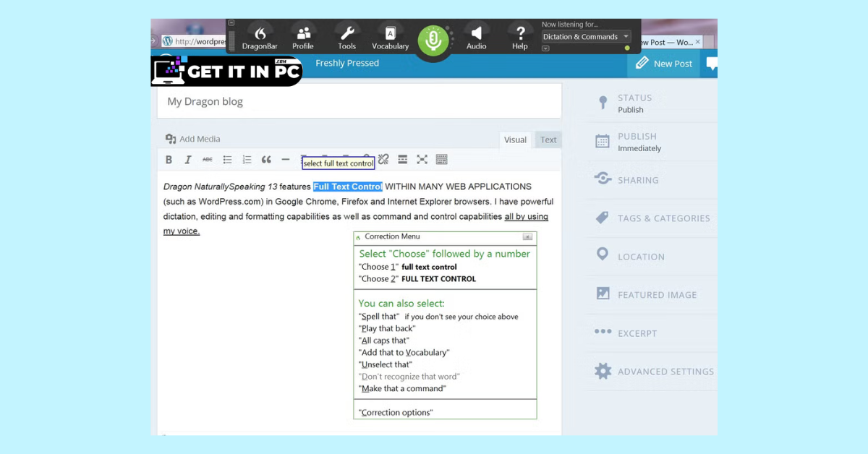The height and width of the screenshot is (454, 868).
Task: Open the Vocabulary menu
Action: coord(391,38)
